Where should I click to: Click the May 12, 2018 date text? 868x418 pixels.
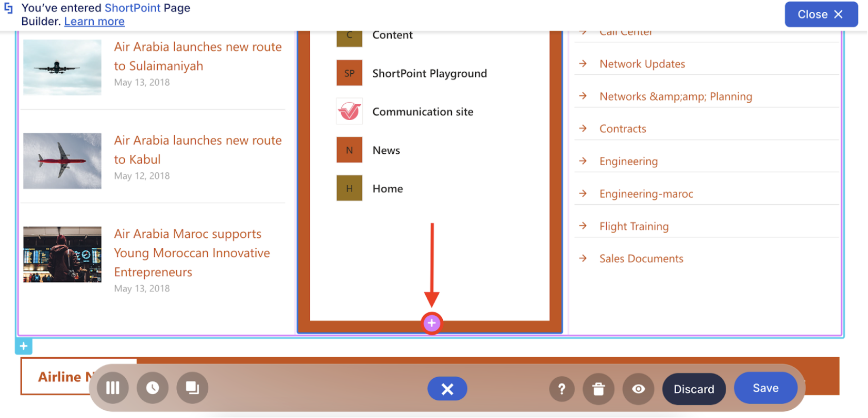coord(142,176)
